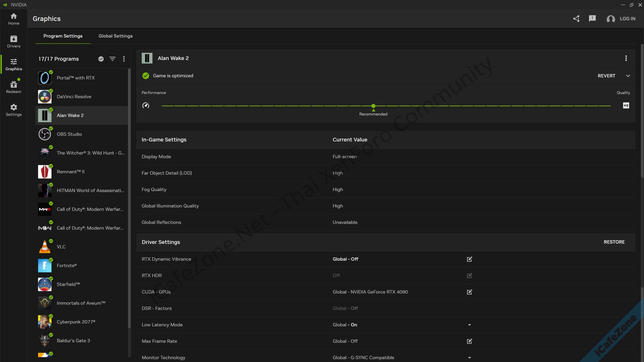644x362 pixels.
Task: Click the share icon in header
Action: point(576,18)
